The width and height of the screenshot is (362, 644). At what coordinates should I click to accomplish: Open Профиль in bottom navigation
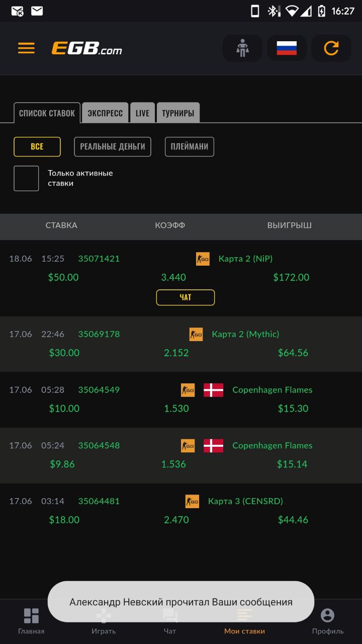(328, 621)
